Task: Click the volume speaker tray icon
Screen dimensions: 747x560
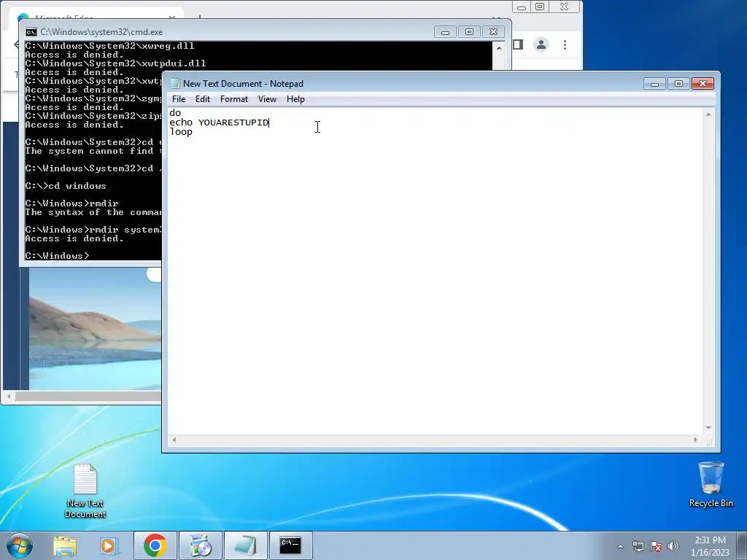Action: coord(673,546)
